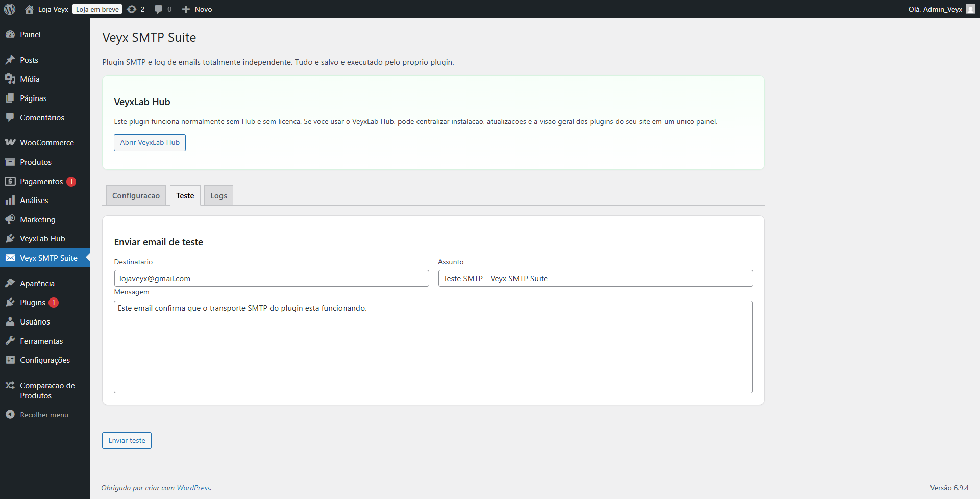Click the updates refresh icon showing 2

132,9
